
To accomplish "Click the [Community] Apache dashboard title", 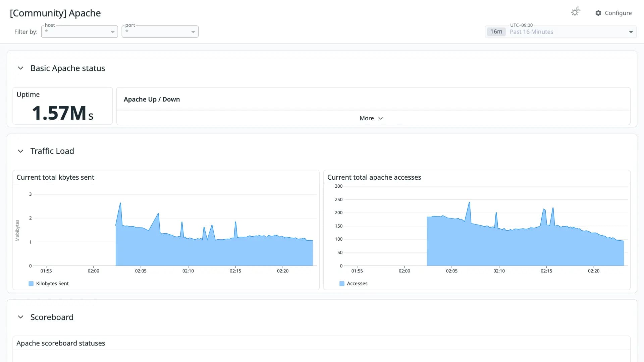I will [x=55, y=13].
